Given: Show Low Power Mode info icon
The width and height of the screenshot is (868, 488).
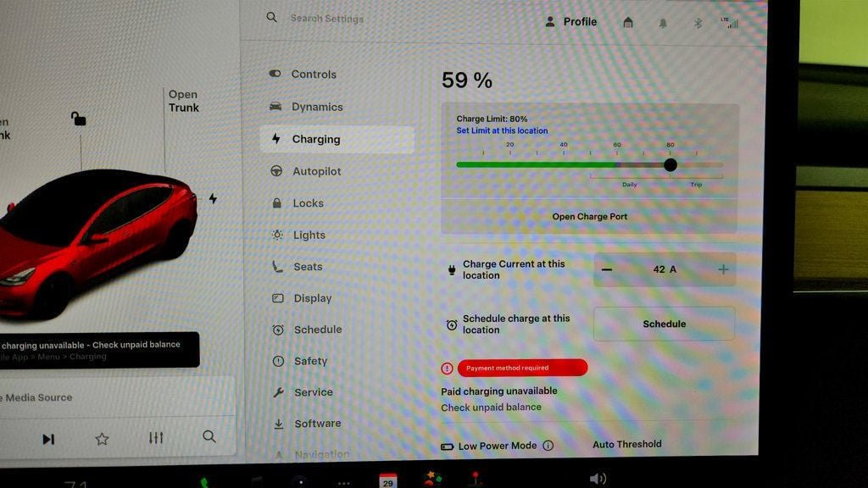Looking at the screenshot, I should (x=548, y=446).
